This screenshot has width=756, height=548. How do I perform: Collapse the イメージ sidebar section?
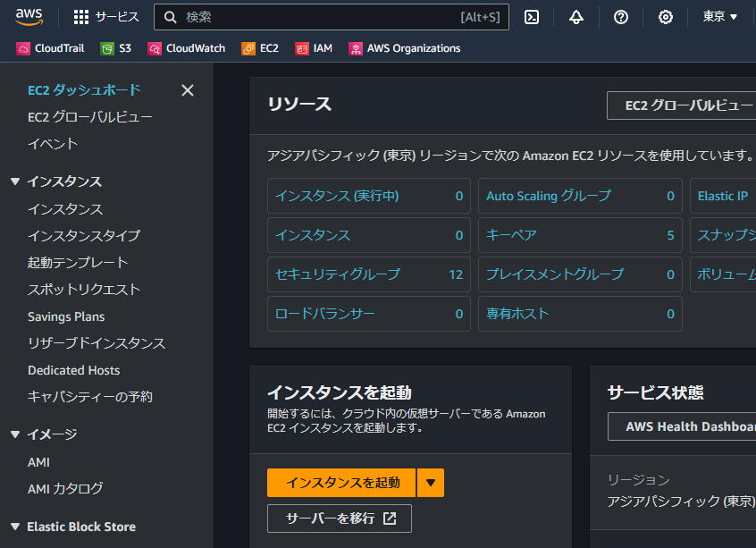pyautogui.click(x=15, y=434)
